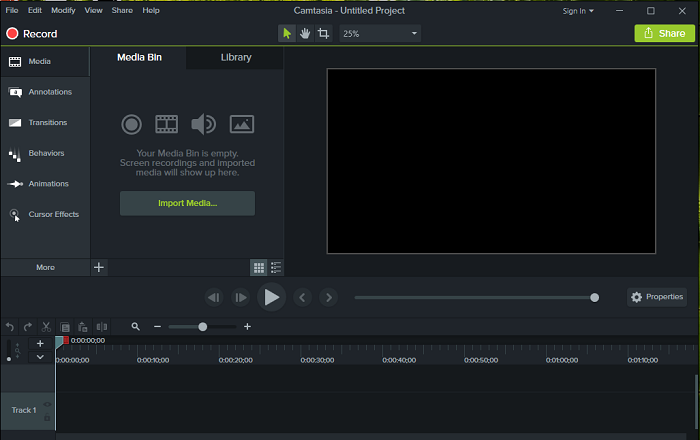
Task: Open the Sign In dropdown
Action: 578,11
